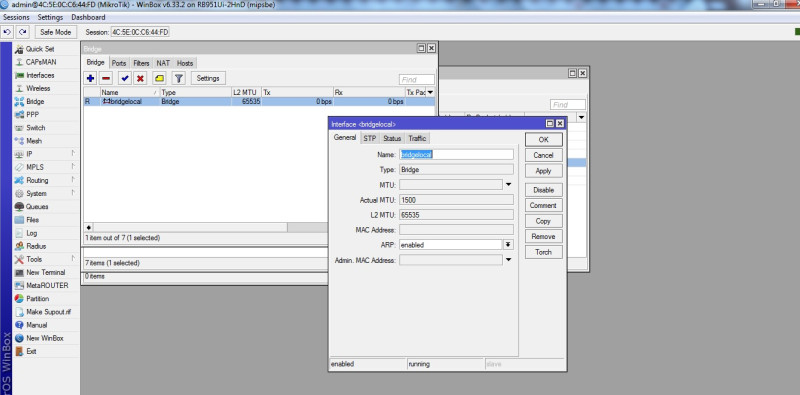Click the yellow comment icon in Bridge toolbar
This screenshot has width=800, height=395.
coord(160,79)
